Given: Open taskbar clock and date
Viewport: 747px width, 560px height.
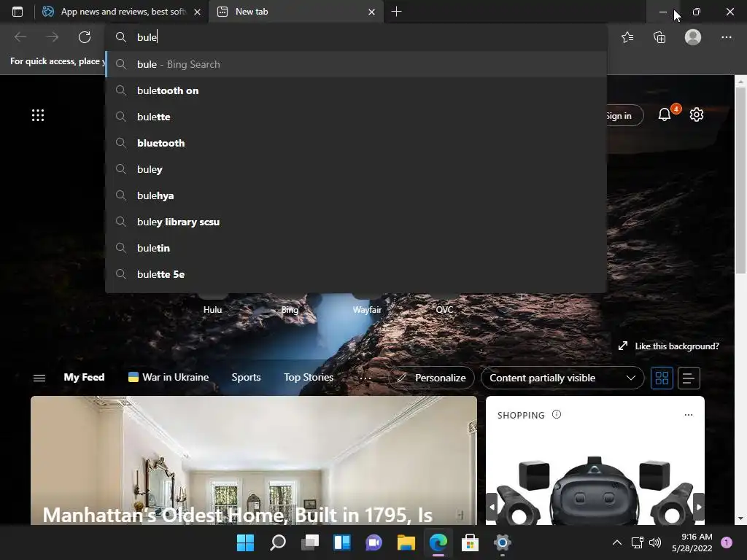Looking at the screenshot, I should click(692, 542).
